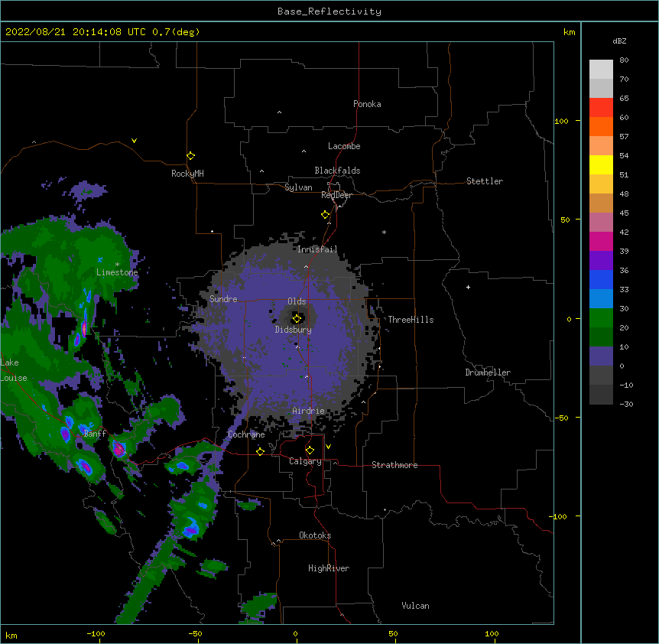The height and width of the screenshot is (644, 659).
Task: Click the Ponoka label
Action: point(367,104)
